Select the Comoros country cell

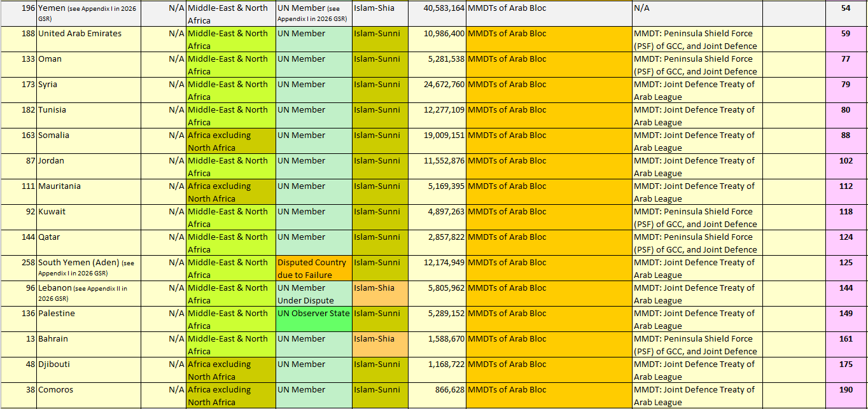click(89, 396)
